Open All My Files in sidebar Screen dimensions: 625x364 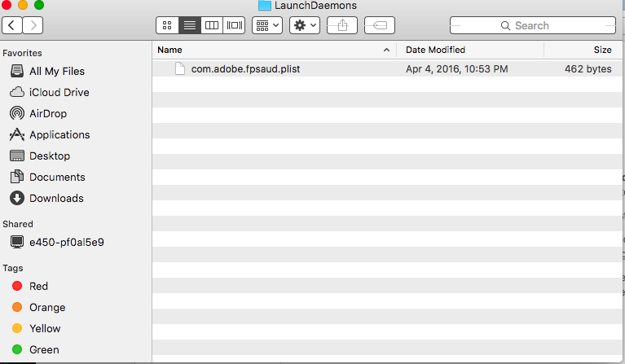[57, 72]
